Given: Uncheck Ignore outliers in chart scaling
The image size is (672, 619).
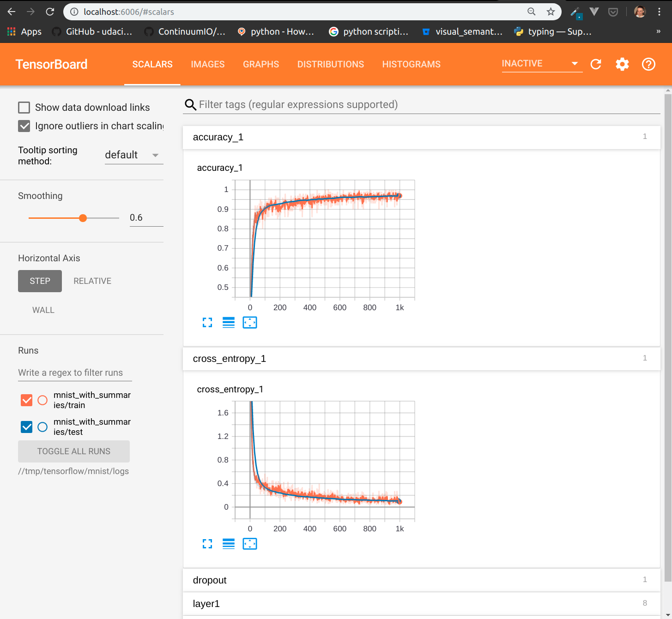Looking at the screenshot, I should (x=24, y=126).
